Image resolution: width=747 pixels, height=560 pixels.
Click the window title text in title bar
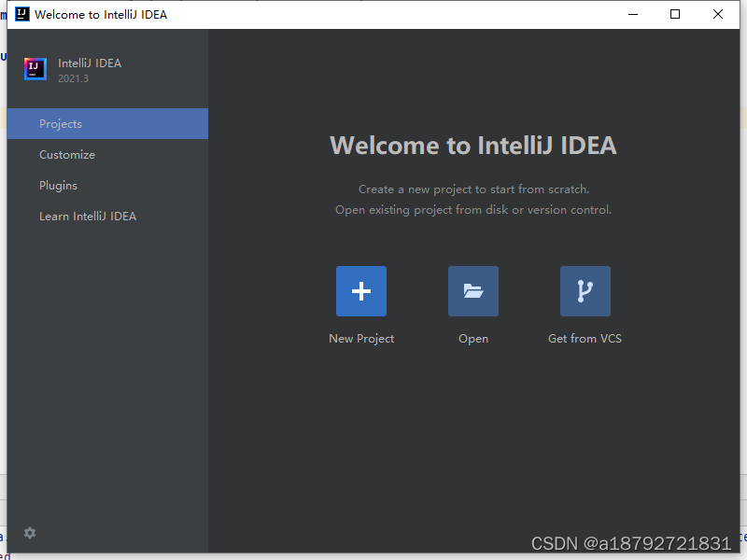point(101,15)
